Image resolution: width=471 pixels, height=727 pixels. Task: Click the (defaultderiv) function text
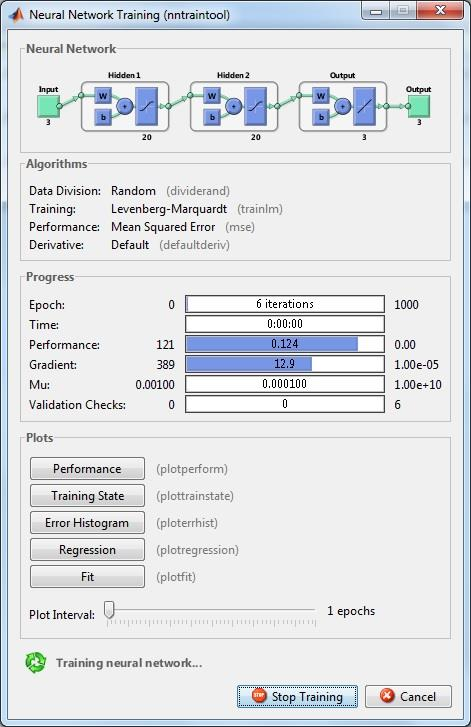click(194, 245)
